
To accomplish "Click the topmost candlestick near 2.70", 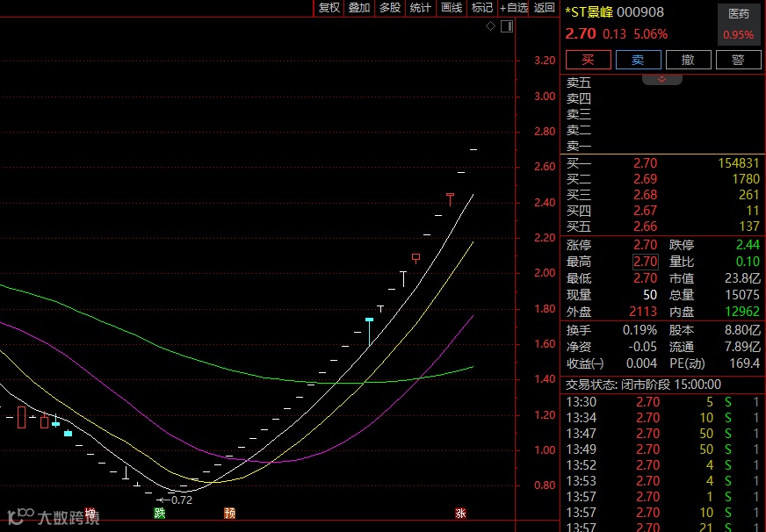I will [473, 149].
